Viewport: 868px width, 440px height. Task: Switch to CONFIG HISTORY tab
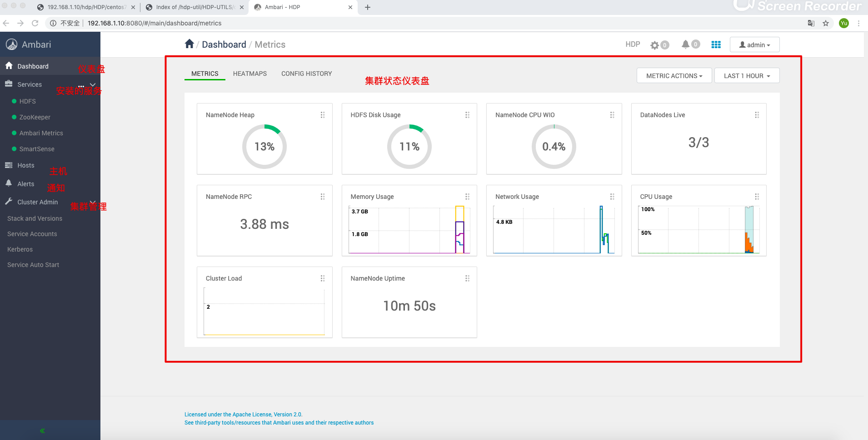tap(307, 74)
